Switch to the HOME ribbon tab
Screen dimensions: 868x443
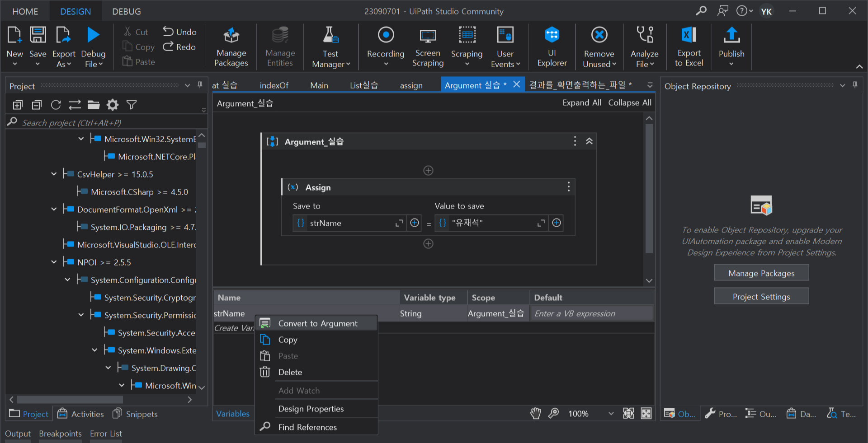(x=25, y=11)
